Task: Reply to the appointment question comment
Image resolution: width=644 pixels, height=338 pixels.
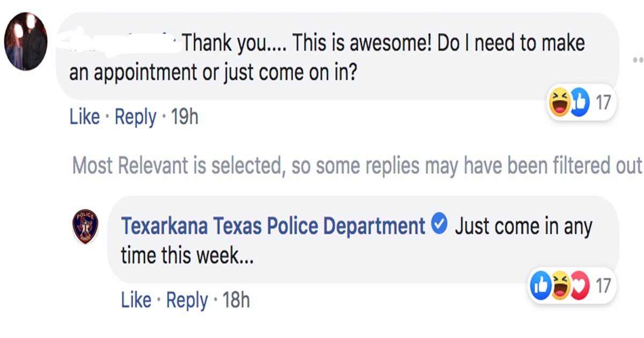Action: coord(136,117)
